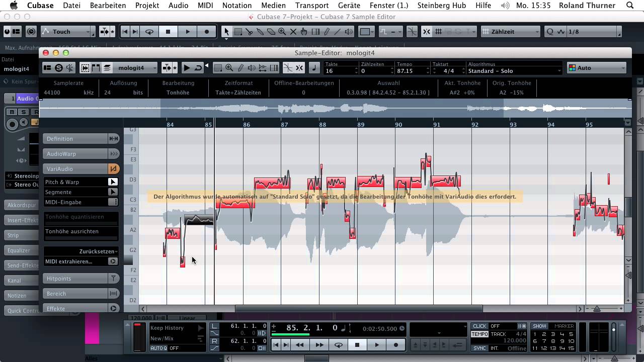Image resolution: width=644 pixels, height=362 pixels.
Task: Click the Sample Editor horizontal scrollbar thumb
Action: coord(359,309)
